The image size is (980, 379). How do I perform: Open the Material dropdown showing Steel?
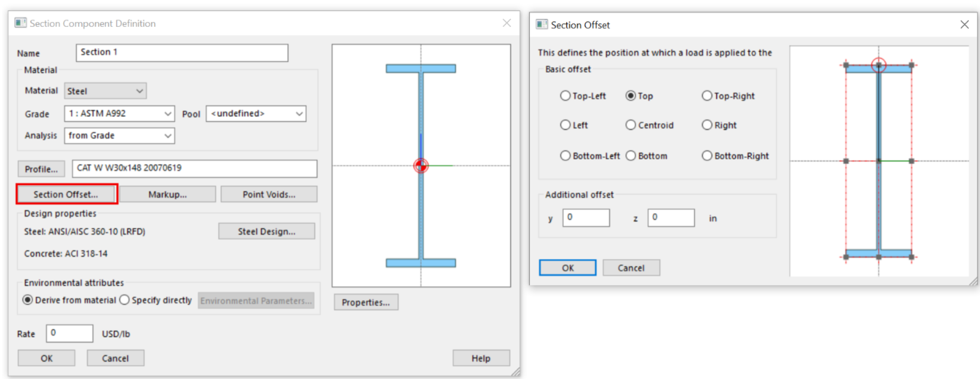(105, 91)
